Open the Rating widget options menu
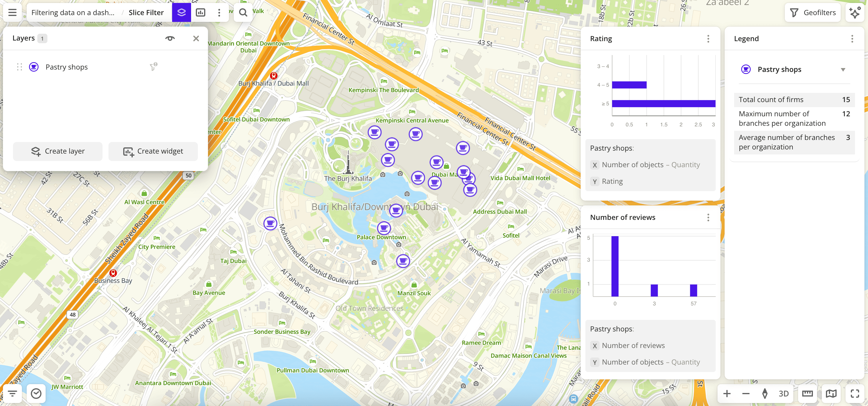This screenshot has width=868, height=406. point(708,39)
